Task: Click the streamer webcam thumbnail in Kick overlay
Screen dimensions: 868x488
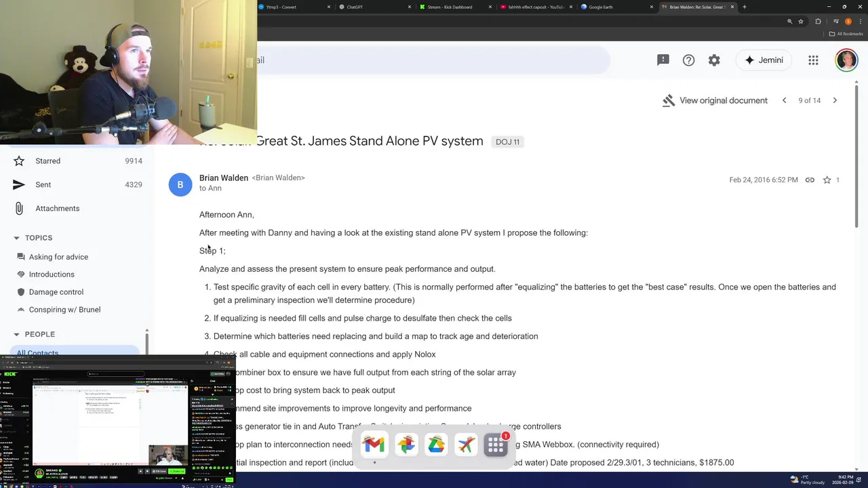Action: [168, 455]
